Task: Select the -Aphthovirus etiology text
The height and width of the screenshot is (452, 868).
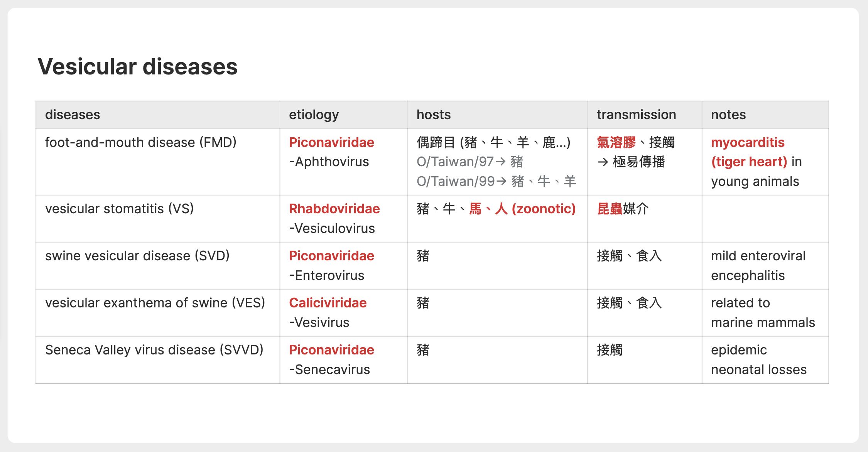Action: coord(329,162)
